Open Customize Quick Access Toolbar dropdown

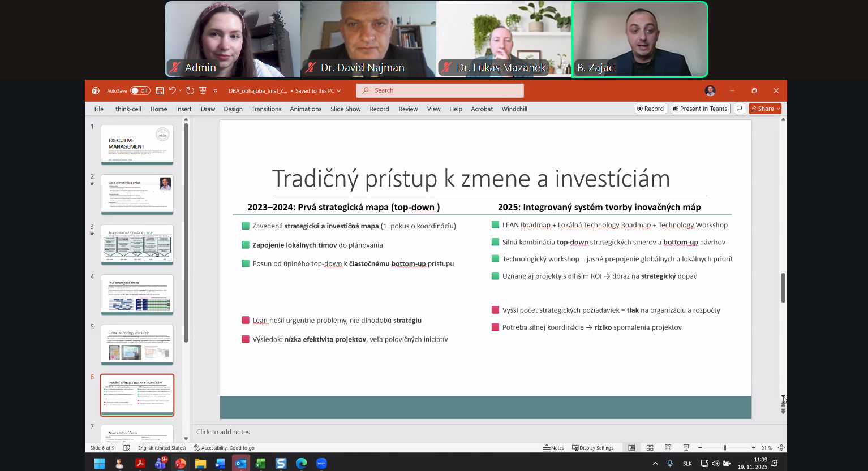[x=216, y=90]
